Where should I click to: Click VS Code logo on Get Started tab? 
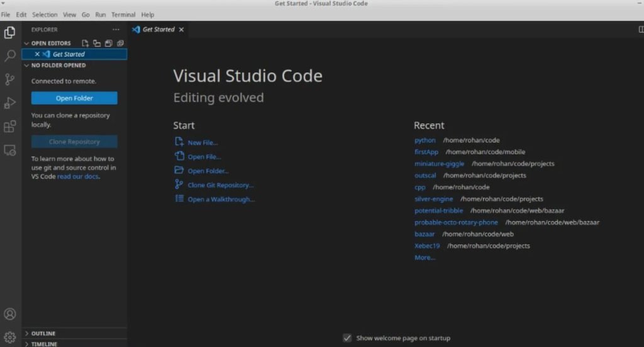tap(136, 30)
